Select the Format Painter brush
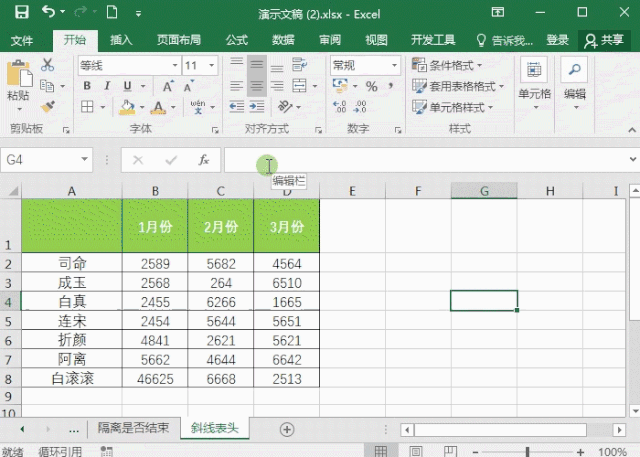The width and height of the screenshot is (640, 457). (x=47, y=107)
